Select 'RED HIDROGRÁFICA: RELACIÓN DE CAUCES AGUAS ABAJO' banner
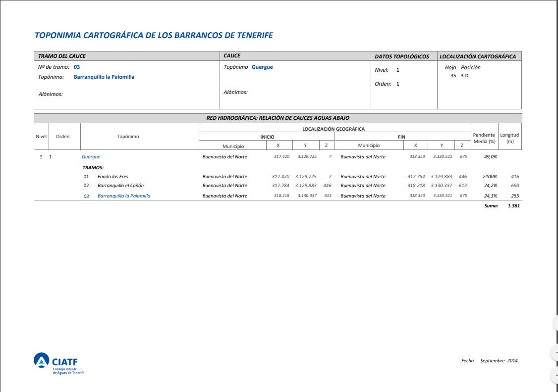The image size is (558, 392). click(278, 118)
